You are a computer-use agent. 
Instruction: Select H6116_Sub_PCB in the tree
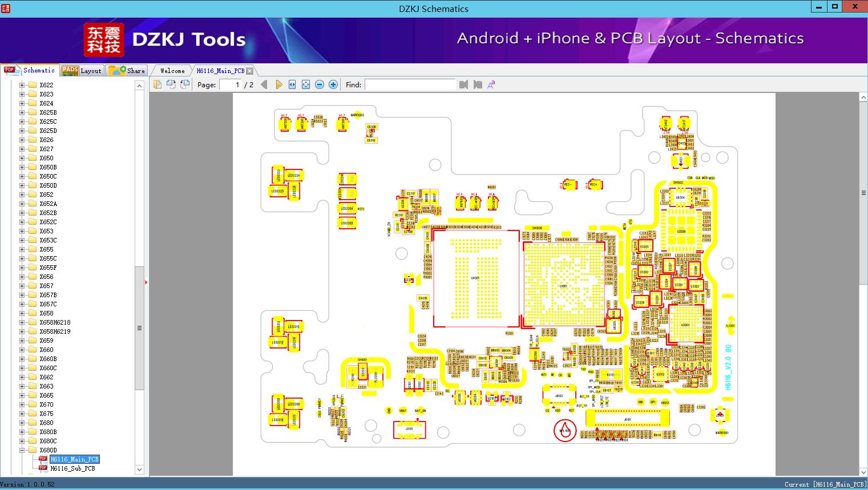(x=72, y=468)
